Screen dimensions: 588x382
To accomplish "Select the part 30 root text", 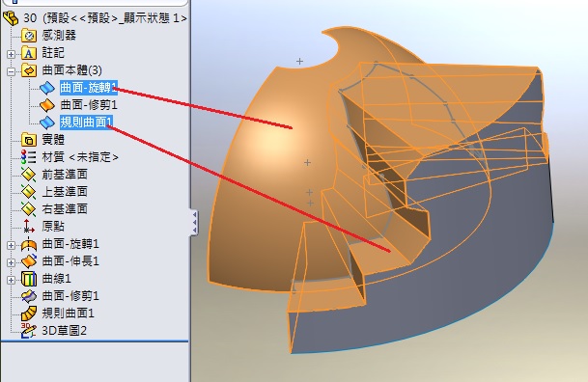I will (105, 18).
